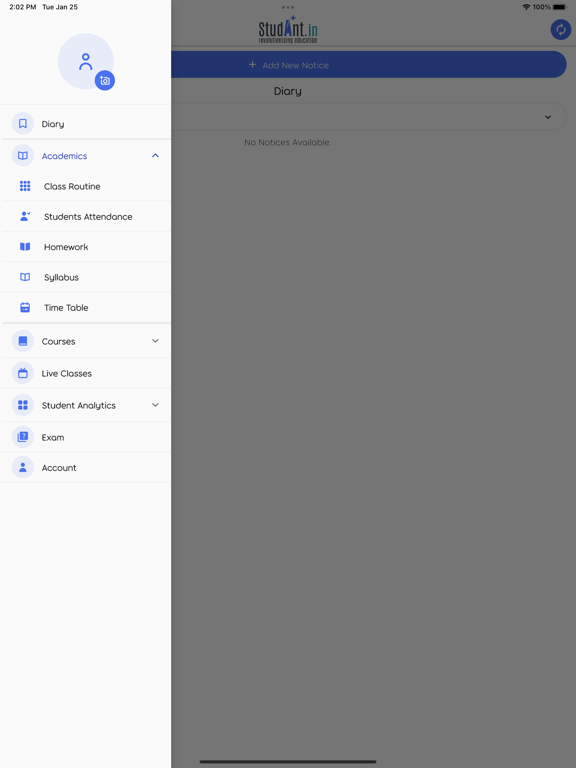Screen dimensions: 576x768
Task: Click the camera add-photo icon
Action: pyautogui.click(x=105, y=81)
